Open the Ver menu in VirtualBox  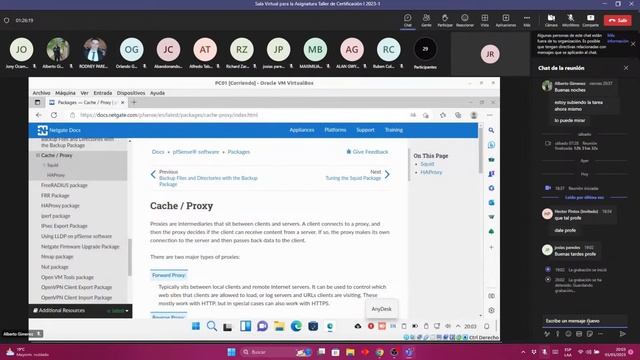coord(84,93)
